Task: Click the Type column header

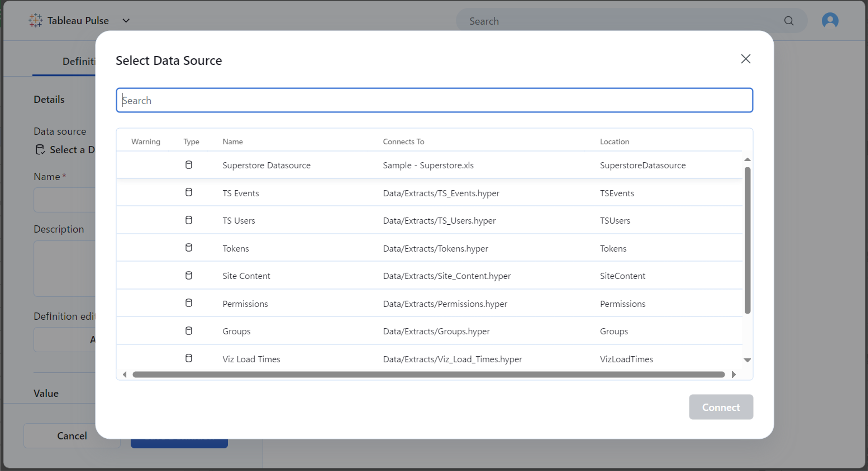Action: click(x=191, y=142)
